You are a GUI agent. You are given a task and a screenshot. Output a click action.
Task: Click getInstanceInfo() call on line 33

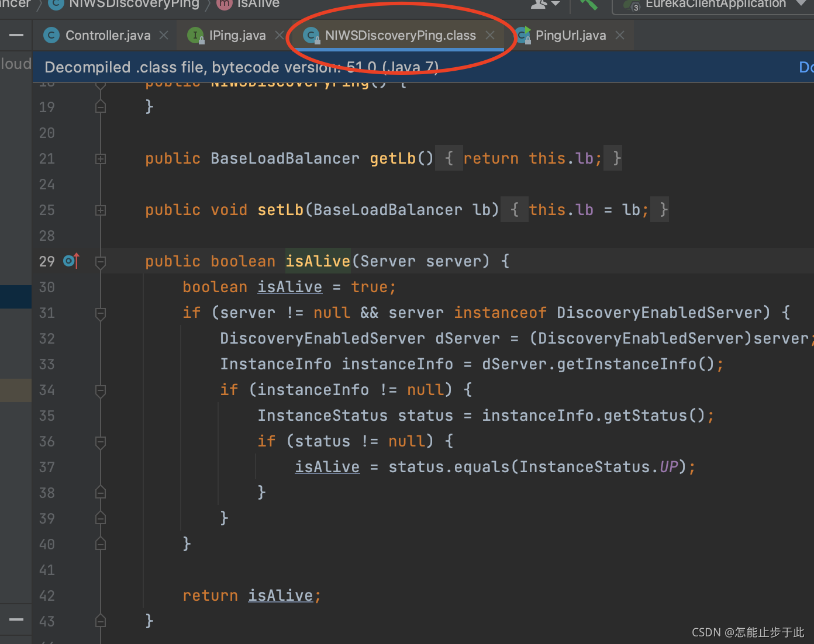[636, 364]
